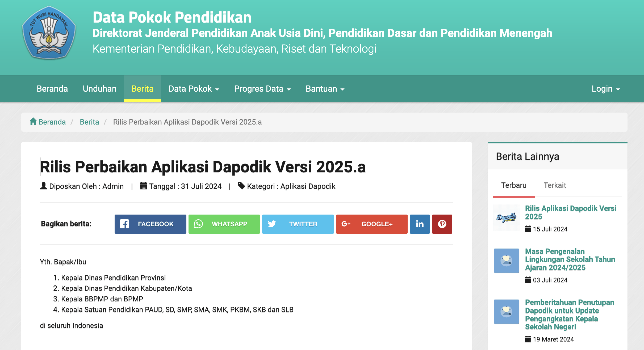The width and height of the screenshot is (644, 350).
Task: Click the Data Pokok Pendidikan site title
Action: (x=172, y=17)
